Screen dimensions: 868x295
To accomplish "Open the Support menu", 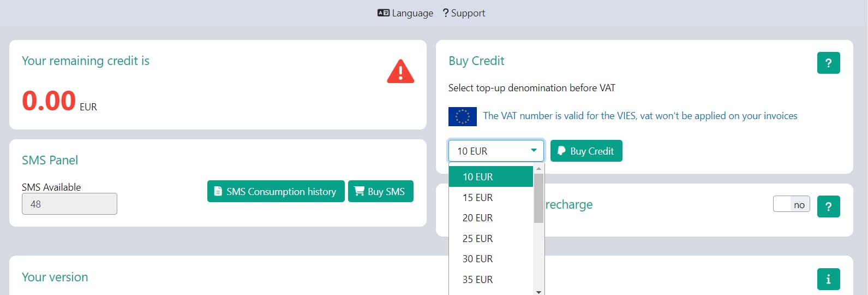I will [x=464, y=13].
